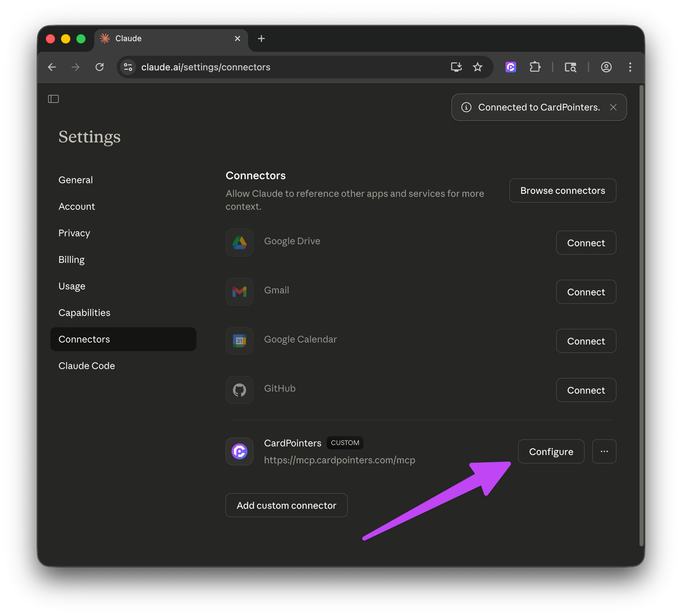This screenshot has height=616, width=682.
Task: Connect the GitHub connector
Action: 585,390
